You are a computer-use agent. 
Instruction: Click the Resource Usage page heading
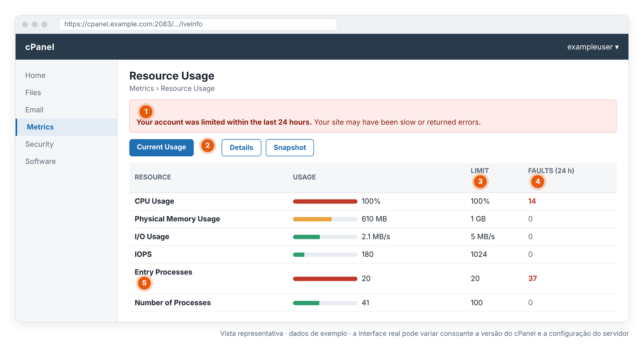[172, 76]
